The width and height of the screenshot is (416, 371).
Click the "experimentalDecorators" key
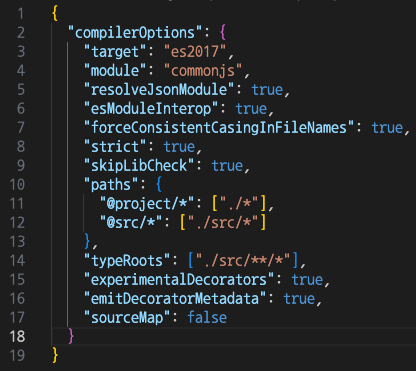pos(179,280)
